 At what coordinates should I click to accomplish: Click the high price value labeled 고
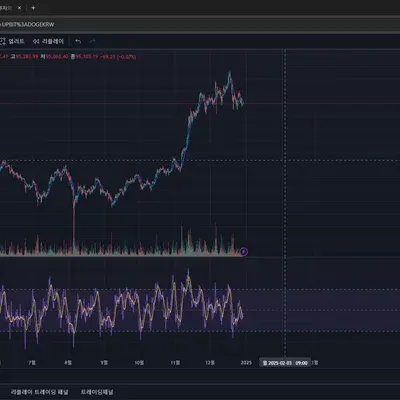27,57
